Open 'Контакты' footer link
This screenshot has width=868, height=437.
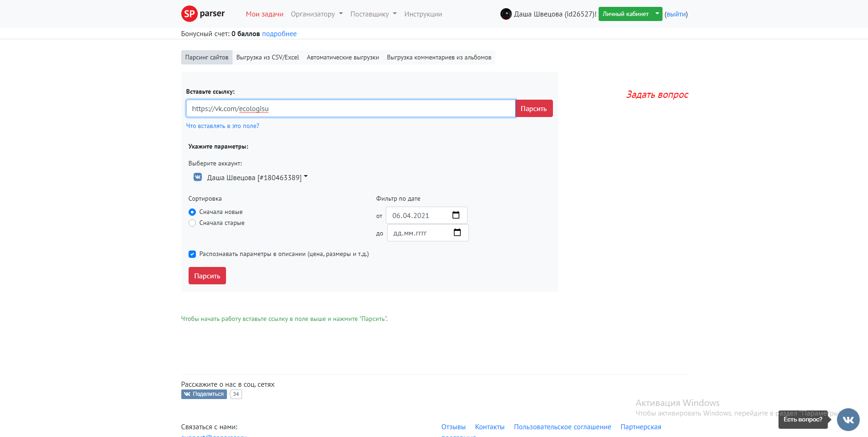[x=490, y=427]
